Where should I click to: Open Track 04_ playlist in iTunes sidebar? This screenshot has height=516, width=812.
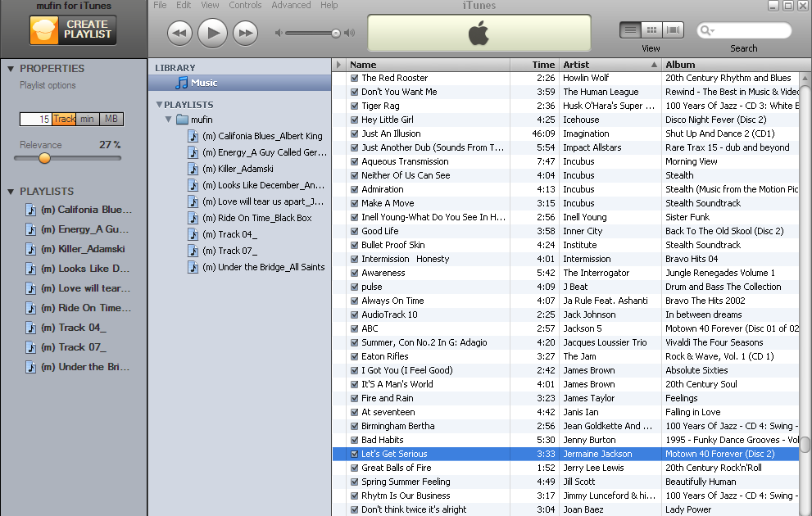[222, 234]
